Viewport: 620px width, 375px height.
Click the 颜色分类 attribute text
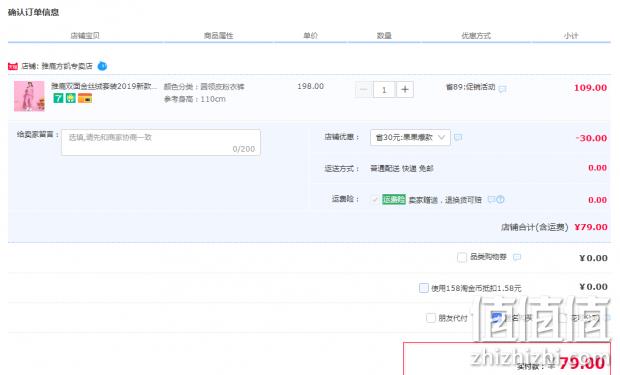point(204,87)
